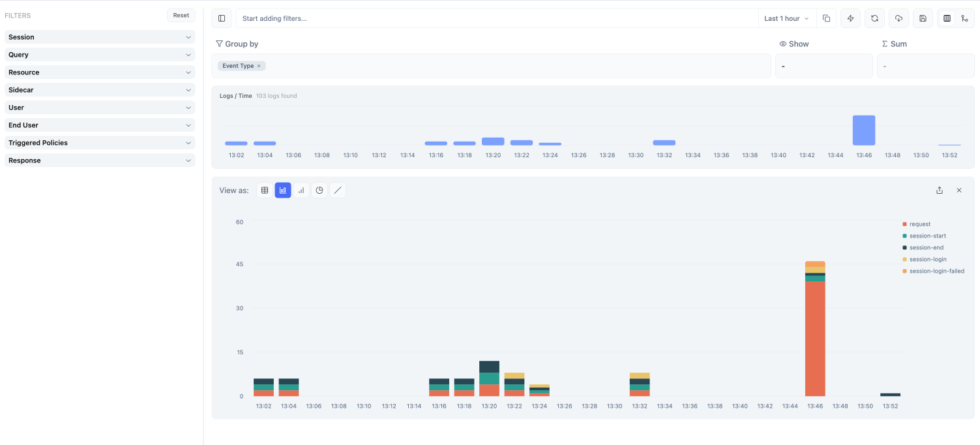The image size is (980, 445).
Task: Select the line chart view icon
Action: tap(338, 190)
